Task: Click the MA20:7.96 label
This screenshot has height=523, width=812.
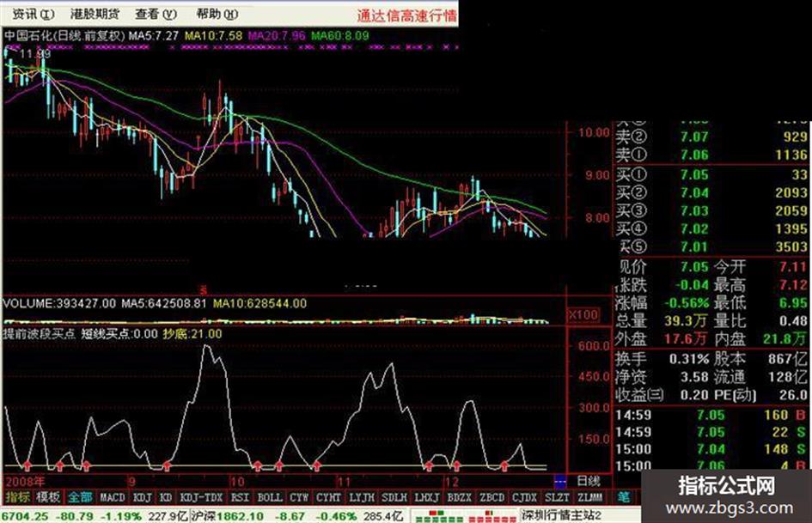Action: pos(277,36)
